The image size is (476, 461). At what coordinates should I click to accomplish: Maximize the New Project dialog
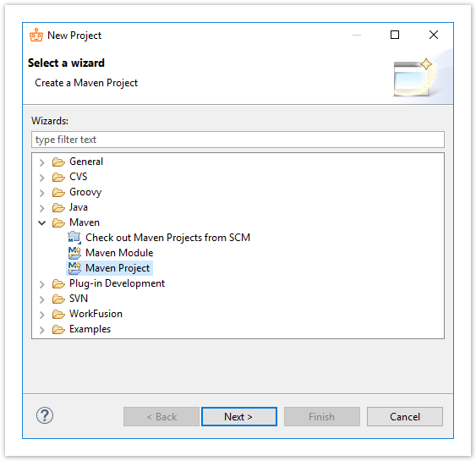coord(395,35)
